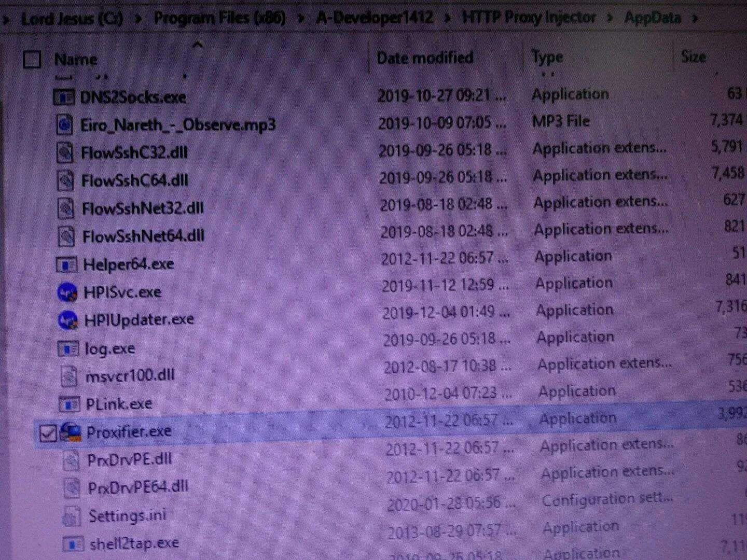747x560 pixels.
Task: Select file name HPIUpdater.exe
Action: 139,320
